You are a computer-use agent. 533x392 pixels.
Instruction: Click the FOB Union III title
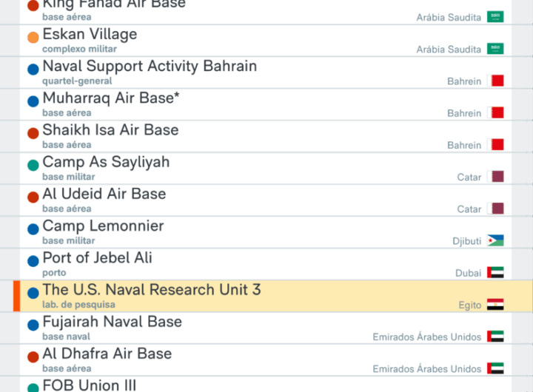[89, 385]
